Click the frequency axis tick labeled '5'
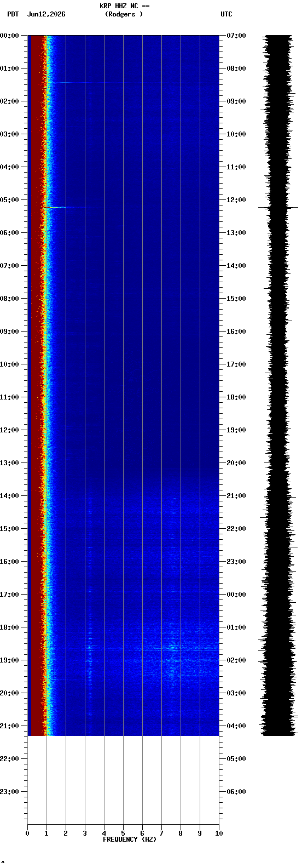 click(123, 833)
